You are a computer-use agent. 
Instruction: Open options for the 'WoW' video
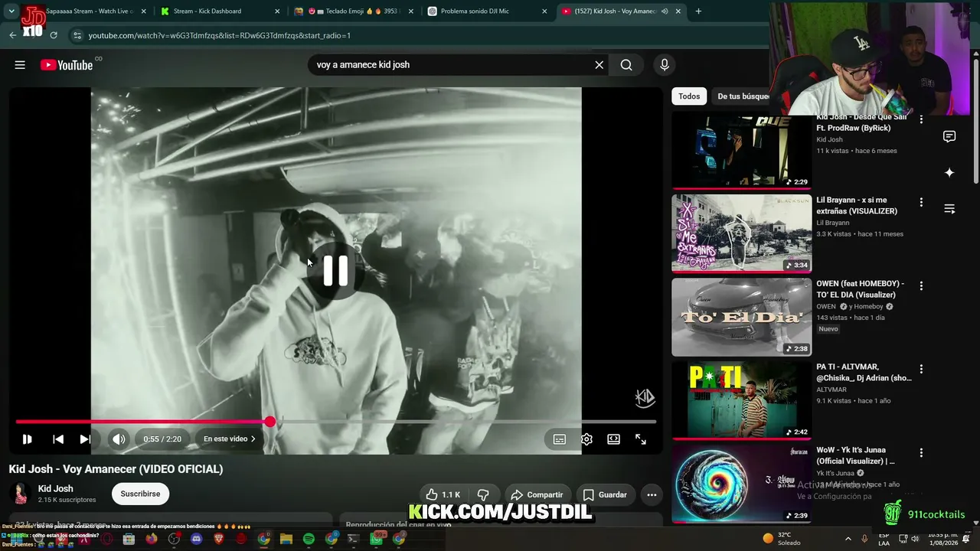tap(921, 452)
